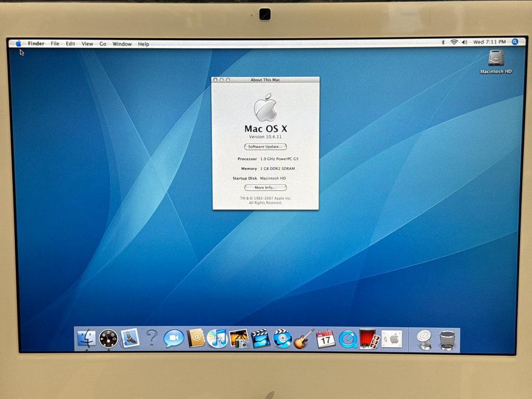The width and height of the screenshot is (532, 399).
Task: Select the Macintosh HD desktop icon
Action: pos(496,62)
